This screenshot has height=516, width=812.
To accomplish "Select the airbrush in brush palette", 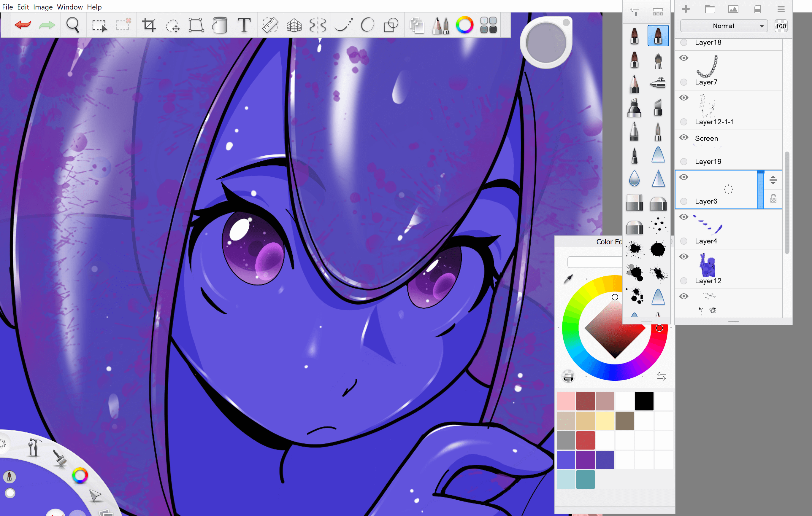I will tap(658, 83).
